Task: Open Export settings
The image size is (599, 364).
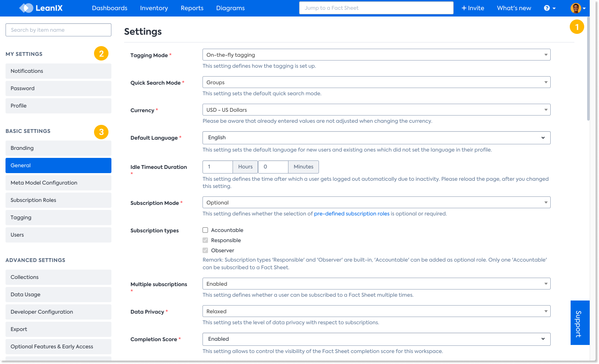Action: [58, 329]
